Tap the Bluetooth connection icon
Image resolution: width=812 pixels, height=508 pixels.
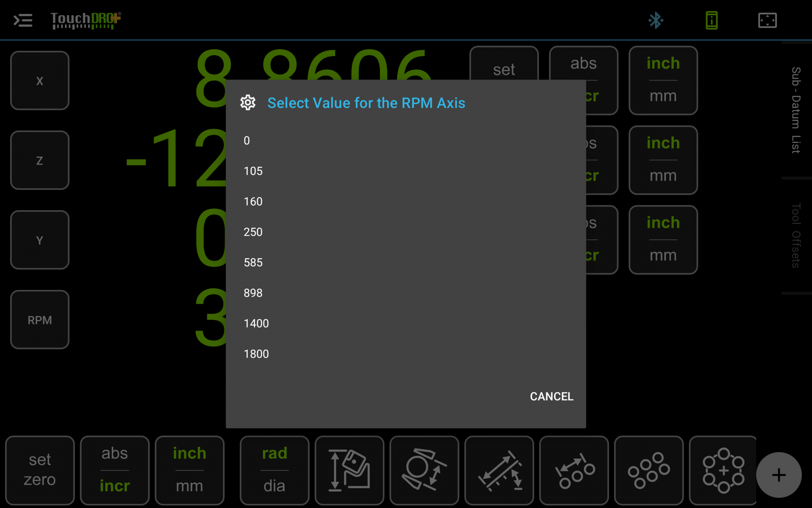[x=656, y=20]
